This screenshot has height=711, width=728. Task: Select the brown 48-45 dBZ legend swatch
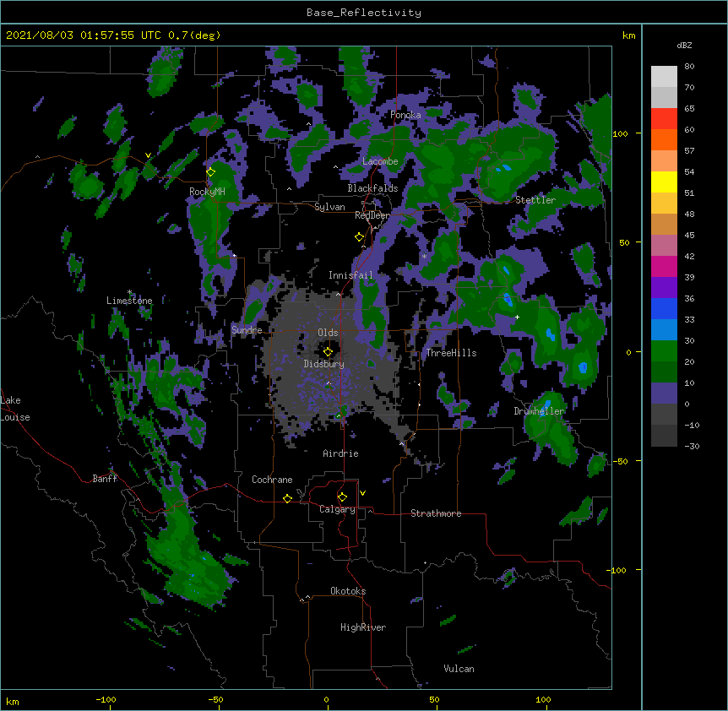coord(664,224)
